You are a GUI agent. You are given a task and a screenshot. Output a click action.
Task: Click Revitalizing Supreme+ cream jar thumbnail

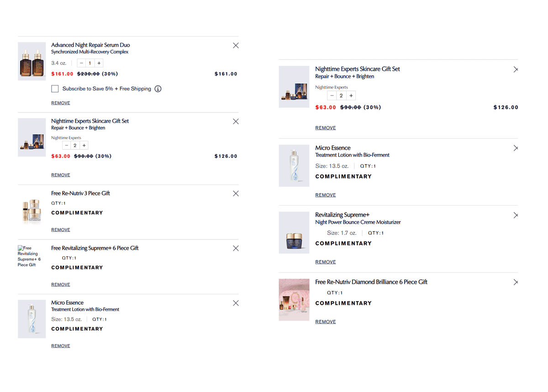[x=294, y=233]
